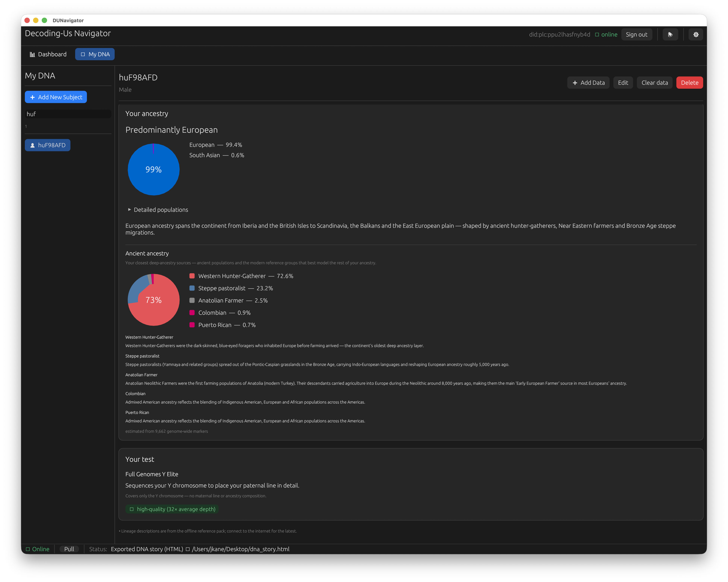Select the My DNA tab

95,54
